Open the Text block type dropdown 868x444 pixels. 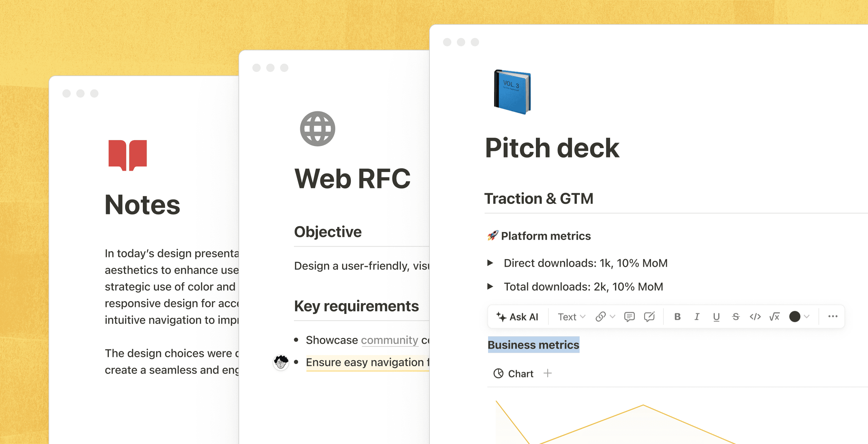coord(571,317)
